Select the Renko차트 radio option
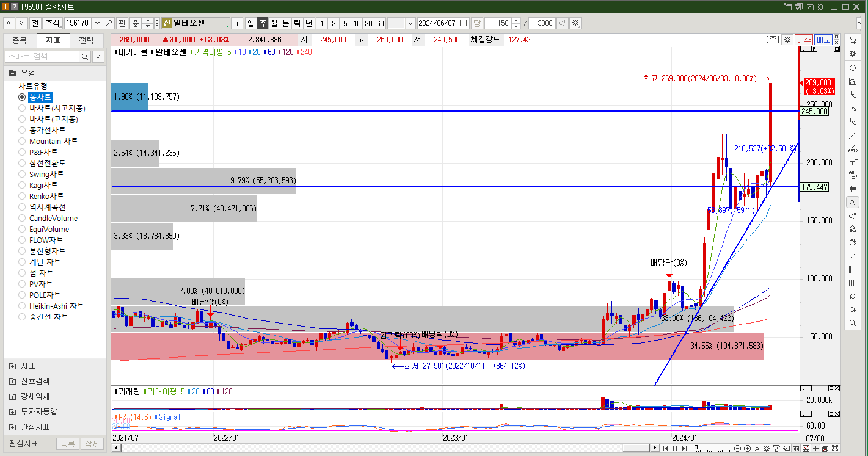The image size is (868, 456). click(x=22, y=196)
